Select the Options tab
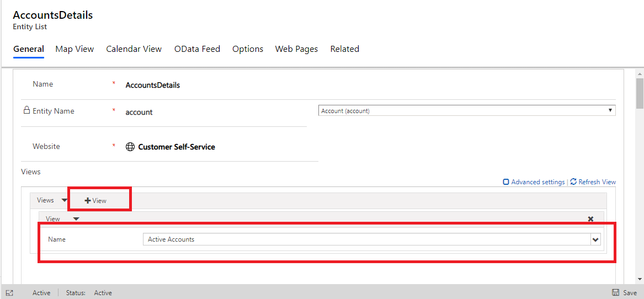Viewport: 644px width, 299px height. (x=247, y=49)
